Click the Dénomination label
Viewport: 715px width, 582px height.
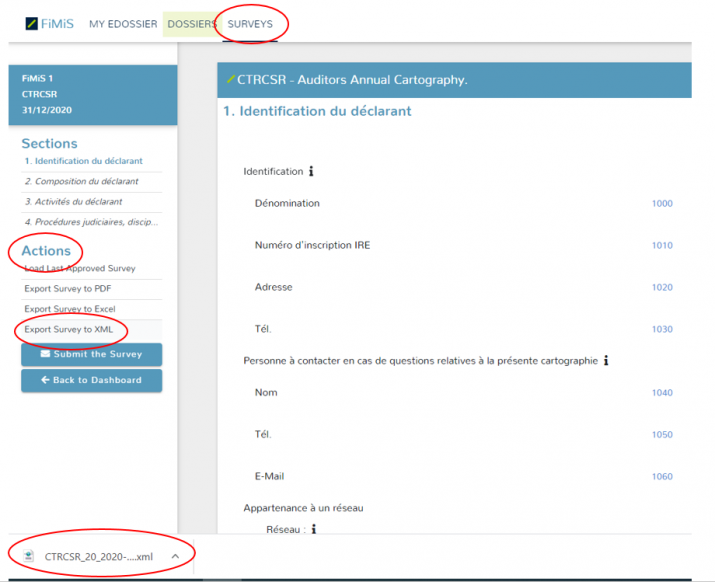pyautogui.click(x=287, y=203)
